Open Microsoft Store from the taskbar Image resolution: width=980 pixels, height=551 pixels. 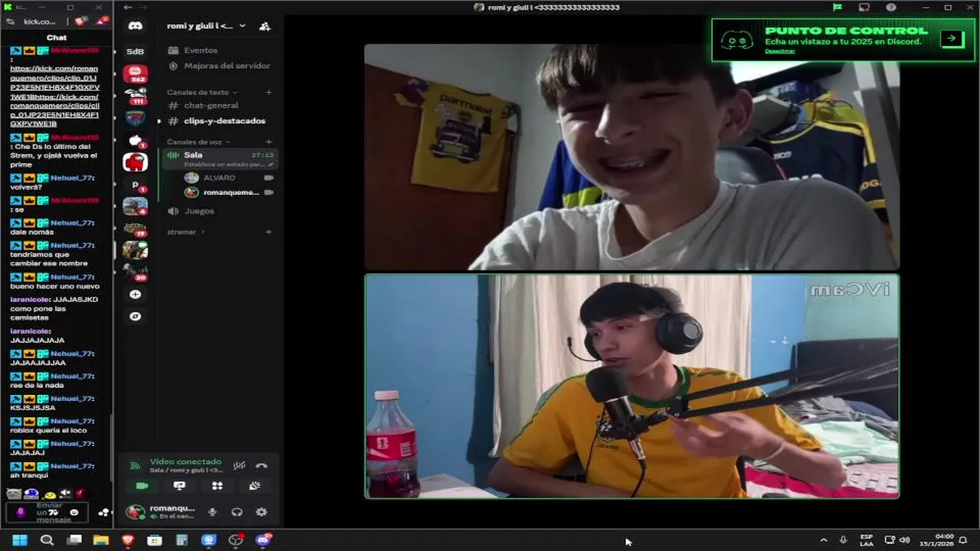click(155, 540)
